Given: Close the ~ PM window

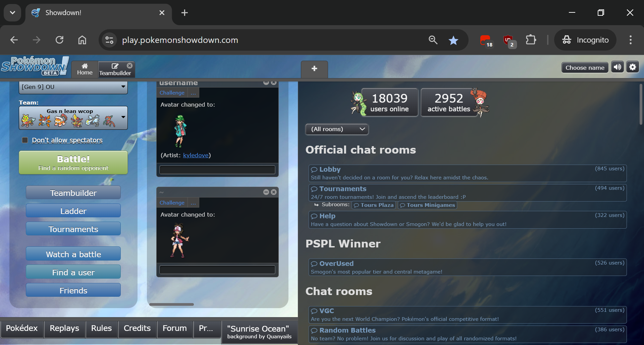Looking at the screenshot, I should (x=274, y=192).
